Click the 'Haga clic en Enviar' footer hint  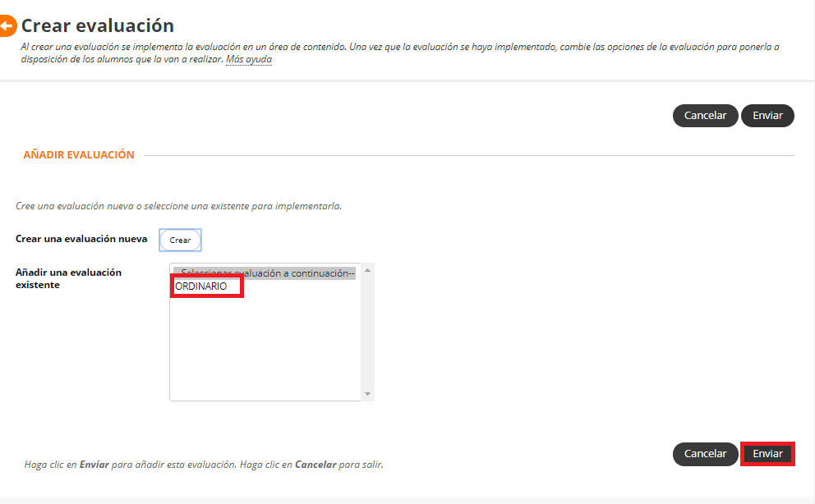pos(204,465)
